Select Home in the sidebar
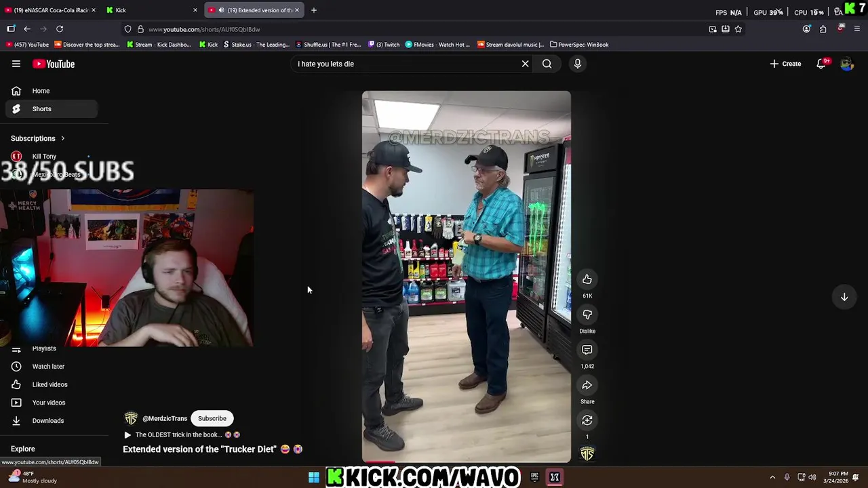This screenshot has height=488, width=868. click(x=51, y=91)
